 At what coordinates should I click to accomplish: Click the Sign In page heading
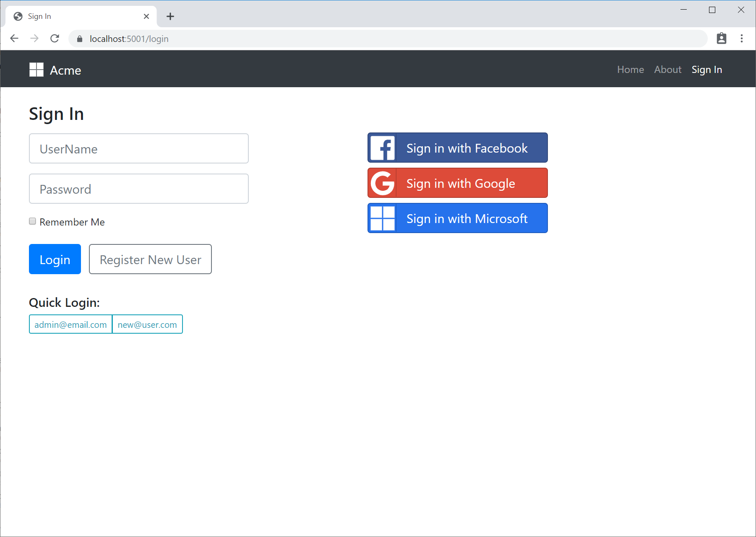coord(56,114)
